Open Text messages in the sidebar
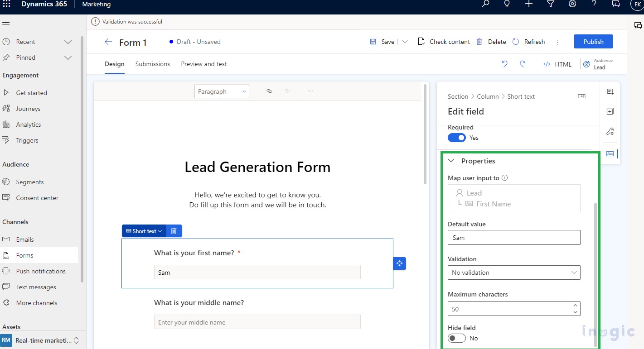 [36, 287]
